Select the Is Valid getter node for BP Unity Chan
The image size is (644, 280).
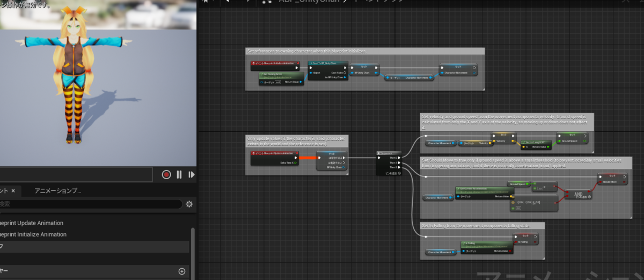[x=331, y=160]
